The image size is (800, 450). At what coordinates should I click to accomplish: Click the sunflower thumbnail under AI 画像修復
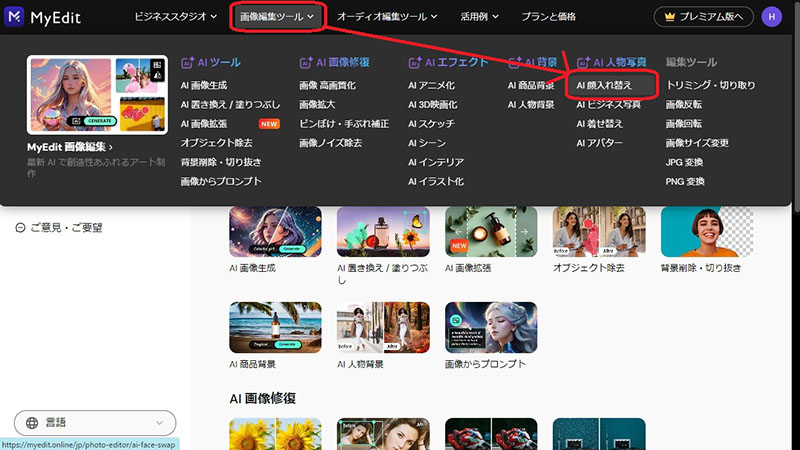pyautogui.click(x=276, y=434)
